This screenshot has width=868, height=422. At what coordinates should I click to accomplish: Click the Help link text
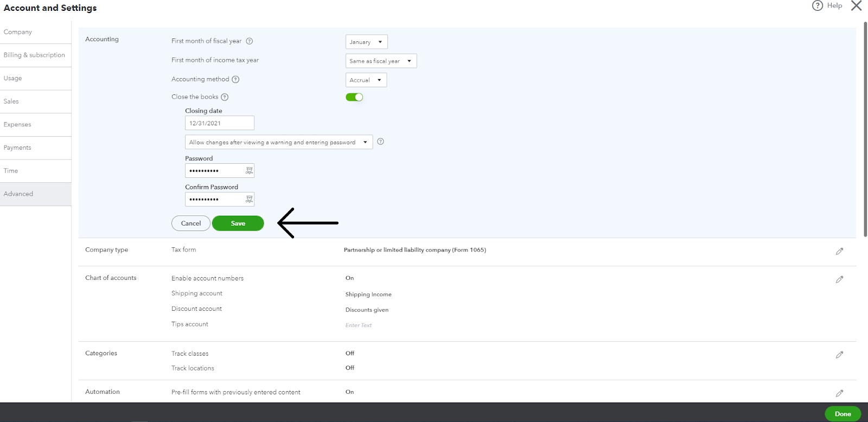(834, 5)
